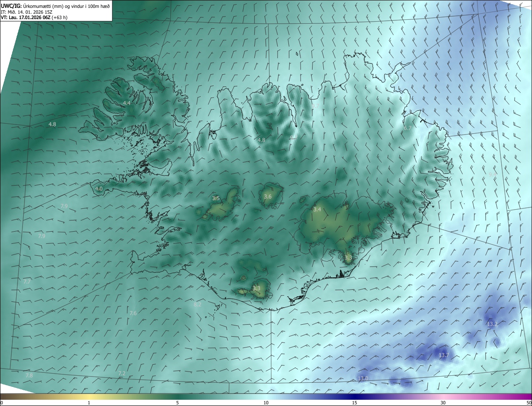Click the 3.6 value on Hofsjökull glacier
The image size is (532, 406).
click(268, 196)
